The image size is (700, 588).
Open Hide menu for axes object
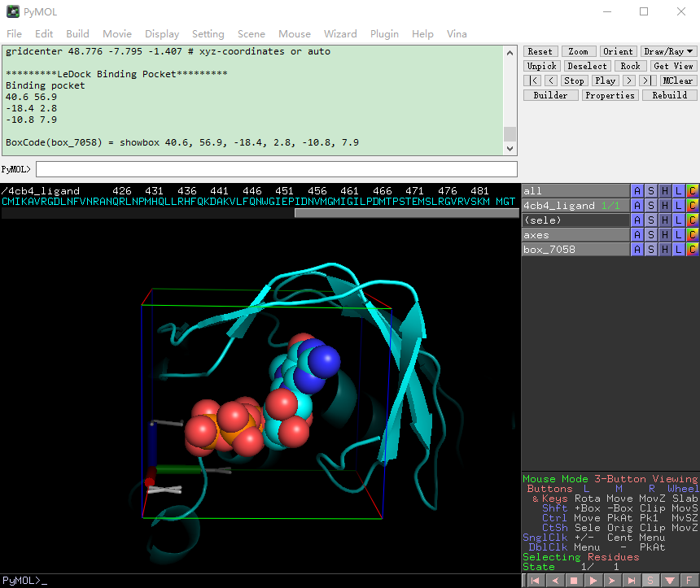(665, 235)
